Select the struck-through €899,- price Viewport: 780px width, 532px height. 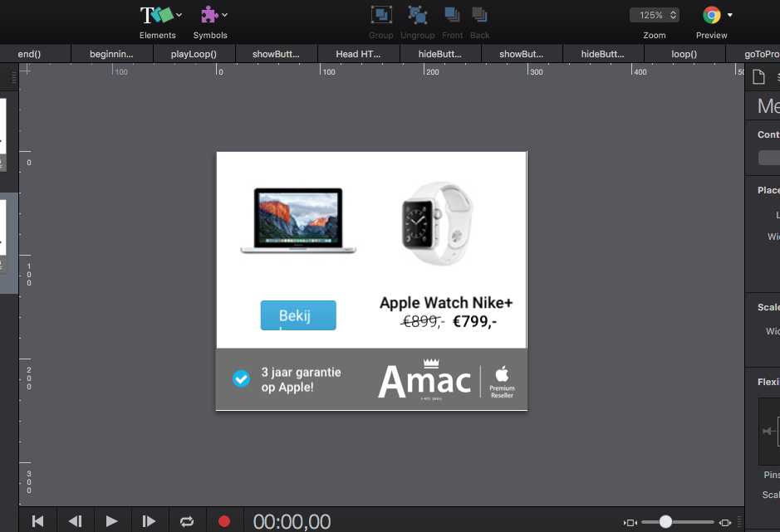pos(422,322)
